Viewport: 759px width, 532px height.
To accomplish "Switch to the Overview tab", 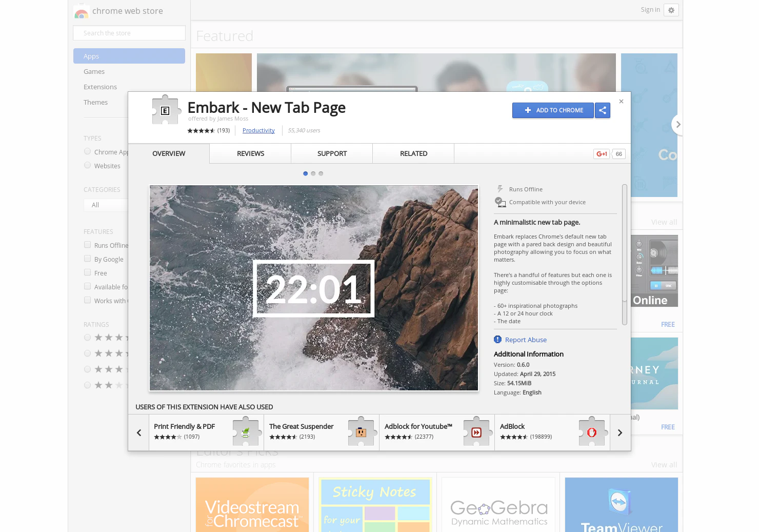I will 169,153.
